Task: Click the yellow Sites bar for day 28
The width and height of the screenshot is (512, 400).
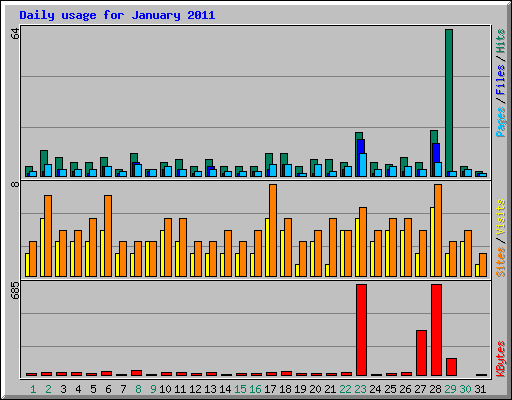Action: [x=432, y=242]
